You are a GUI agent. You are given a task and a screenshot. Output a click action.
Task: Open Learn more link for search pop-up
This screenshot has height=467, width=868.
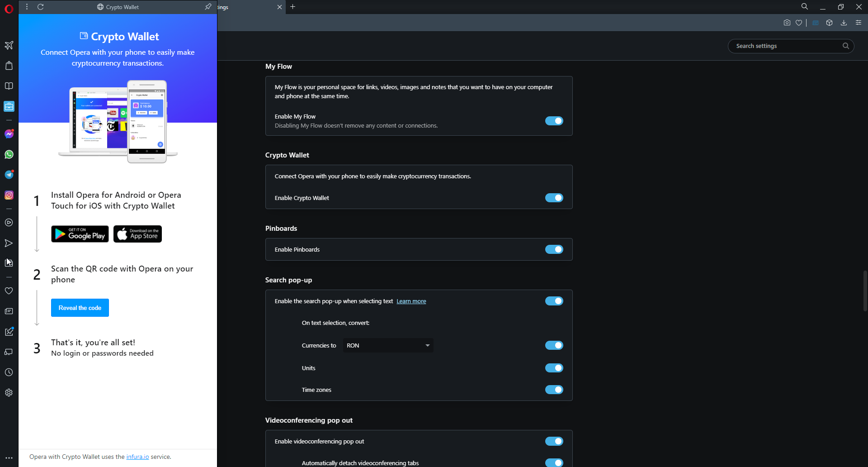[x=411, y=301]
